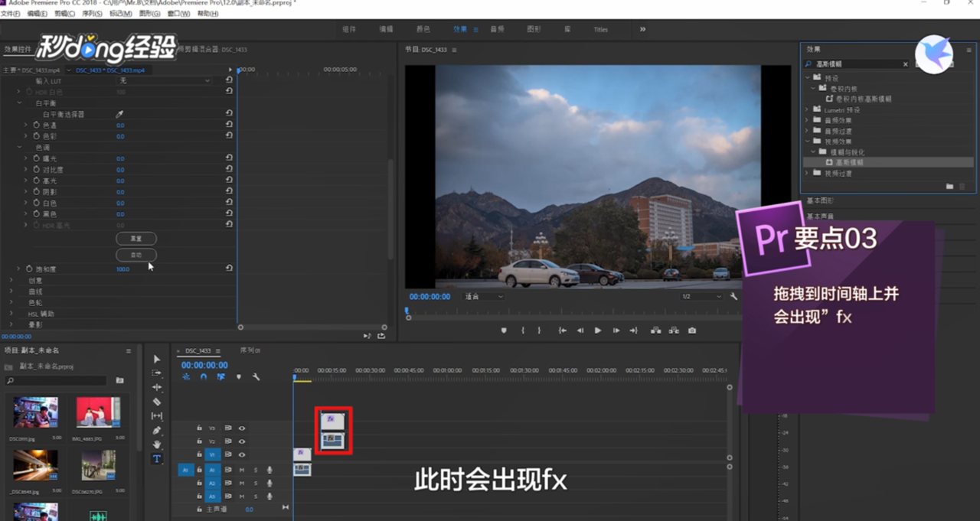
Task: Click the project panel search field
Action: click(x=56, y=380)
